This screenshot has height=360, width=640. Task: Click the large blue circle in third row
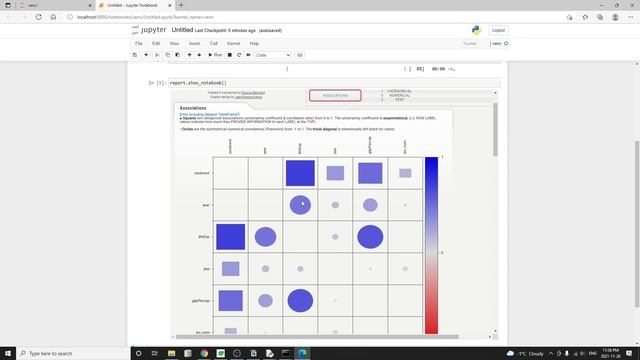(370, 237)
